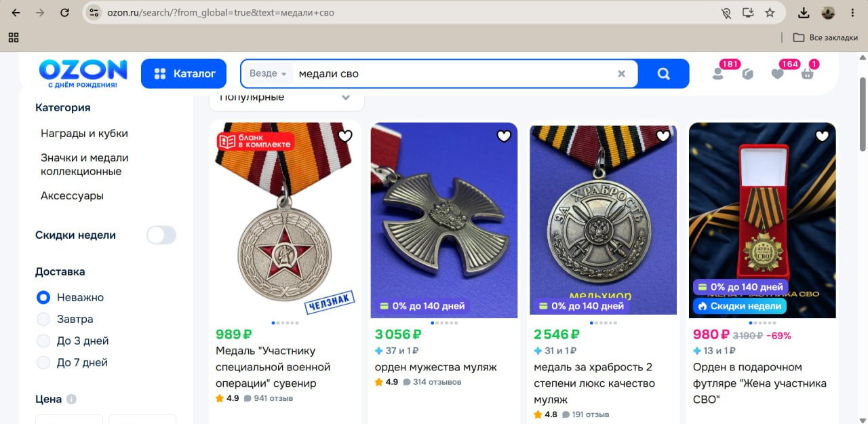Open the za khrabrost medal product image
This screenshot has width=868, height=424.
[x=603, y=219]
